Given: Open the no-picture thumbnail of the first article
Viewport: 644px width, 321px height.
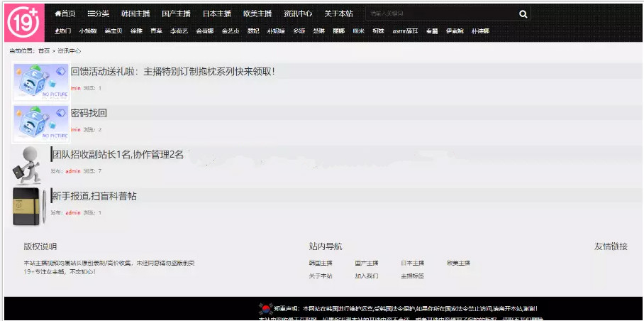Looking at the screenshot, I should (x=42, y=82).
